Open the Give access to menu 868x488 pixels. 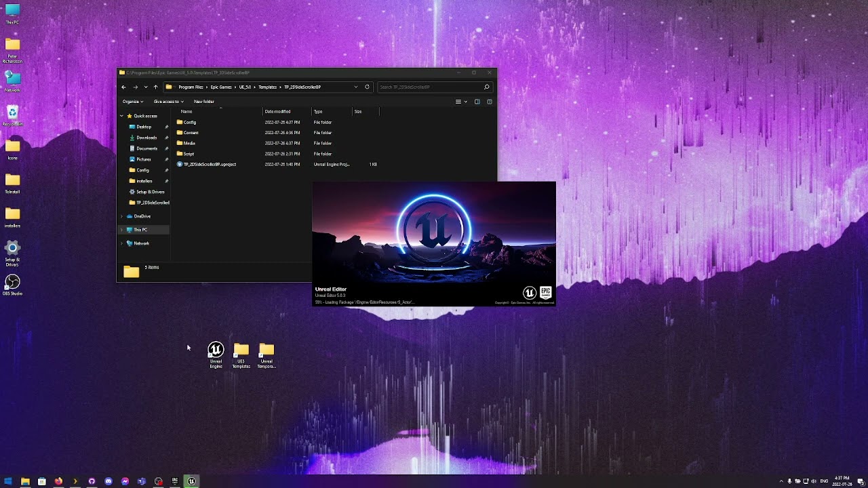tap(168, 102)
